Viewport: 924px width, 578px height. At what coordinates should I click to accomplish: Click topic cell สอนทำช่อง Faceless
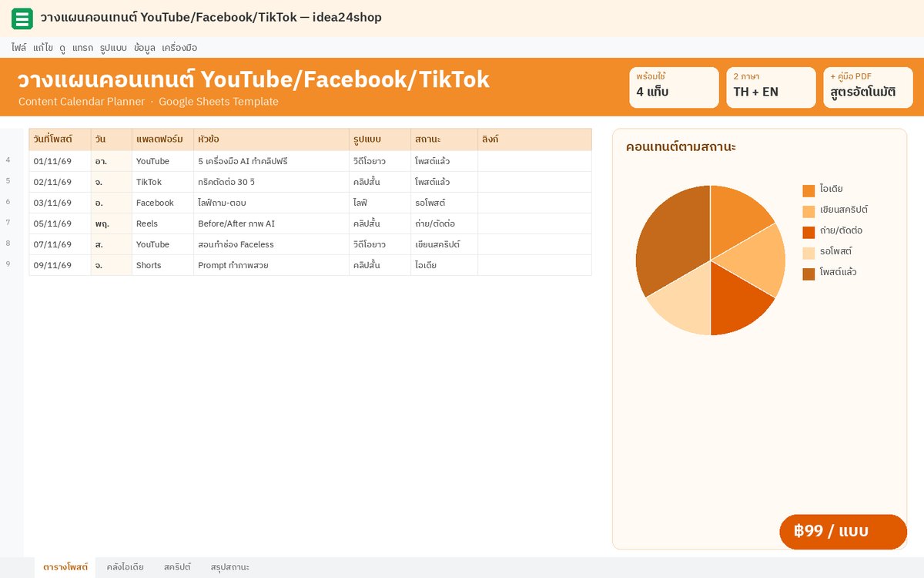point(271,244)
